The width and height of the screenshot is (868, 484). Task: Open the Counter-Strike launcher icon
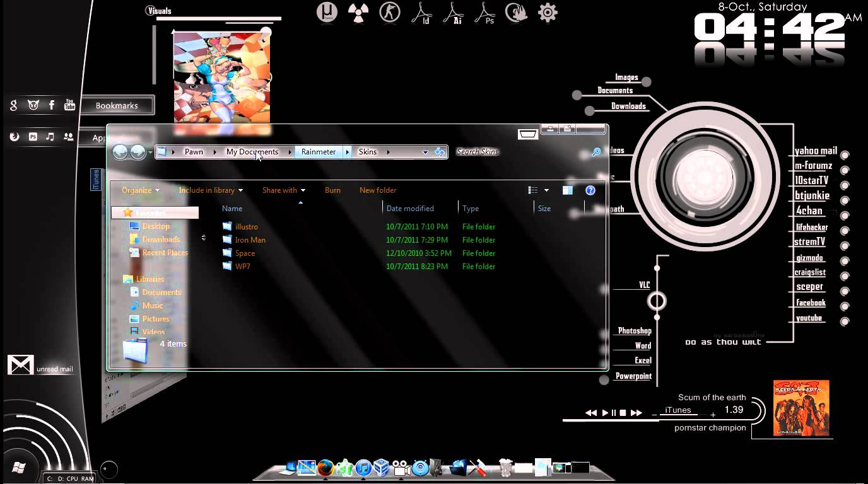[390, 13]
